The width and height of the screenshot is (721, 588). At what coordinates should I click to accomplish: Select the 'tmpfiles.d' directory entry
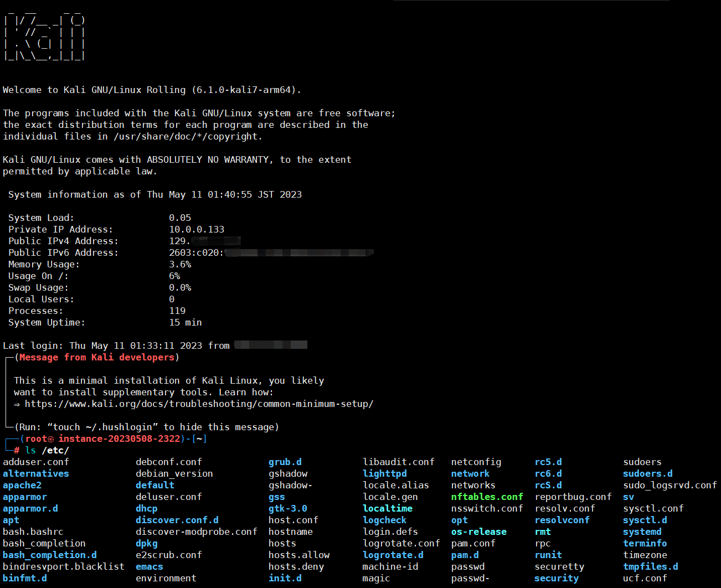pos(651,566)
